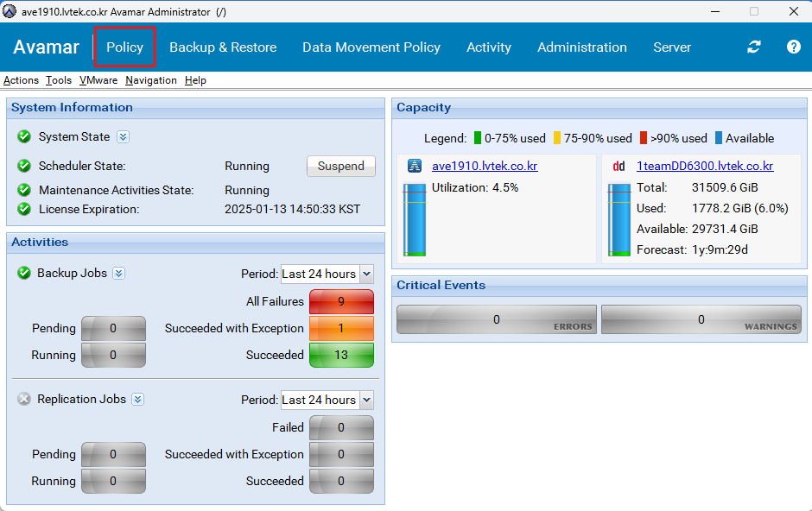
Task: Click the ave1910 utilization capacity bar
Action: [x=415, y=220]
